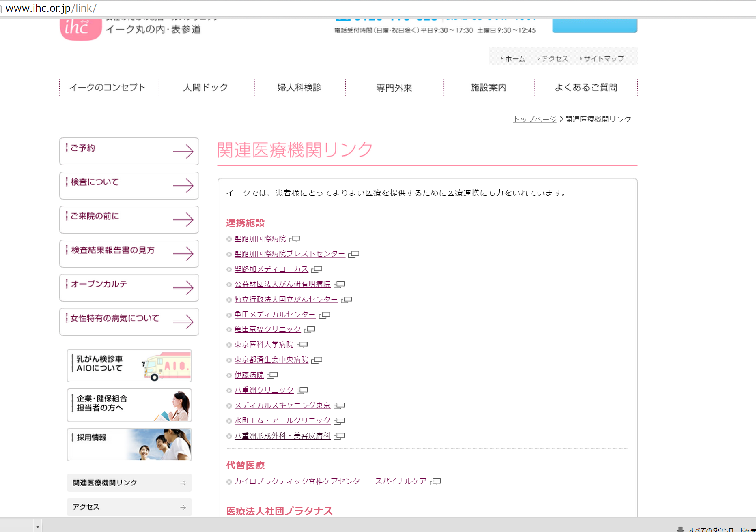Open 東京医科大学病院 link
The height and width of the screenshot is (532, 756).
coord(264,345)
